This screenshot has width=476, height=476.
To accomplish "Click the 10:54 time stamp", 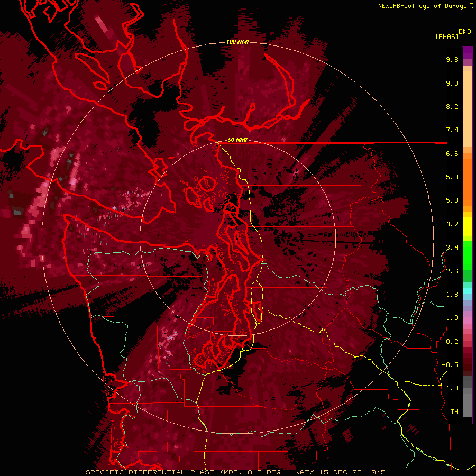I will coord(378,472).
